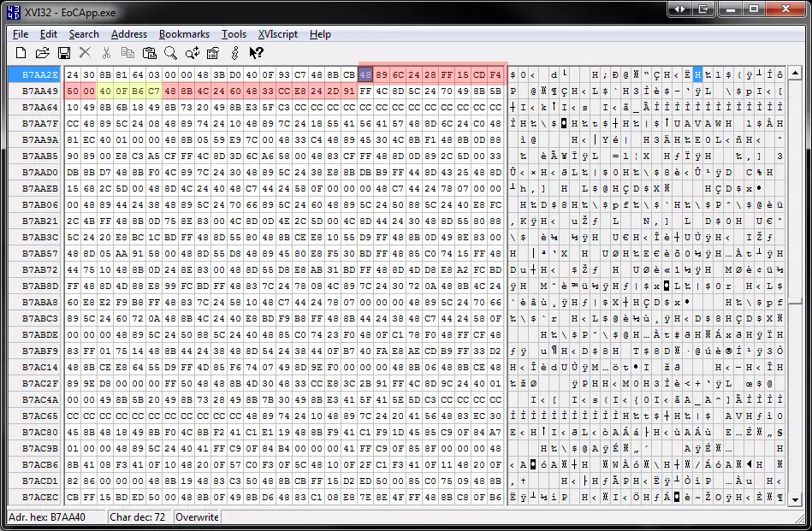Click the 'Overwrite' status bar mode indicator
The width and height of the screenshot is (812, 531).
pos(197,516)
